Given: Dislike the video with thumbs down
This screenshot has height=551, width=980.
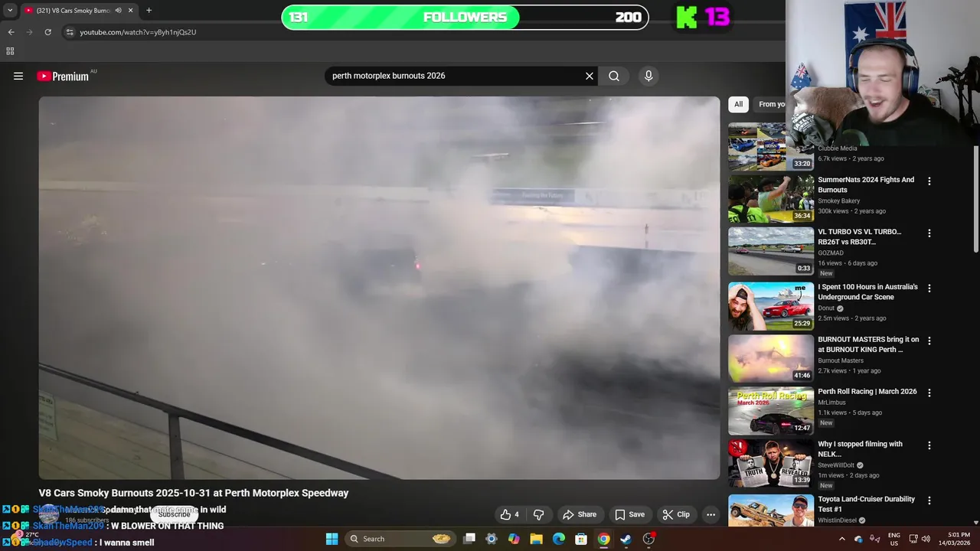Looking at the screenshot, I should pos(539,514).
